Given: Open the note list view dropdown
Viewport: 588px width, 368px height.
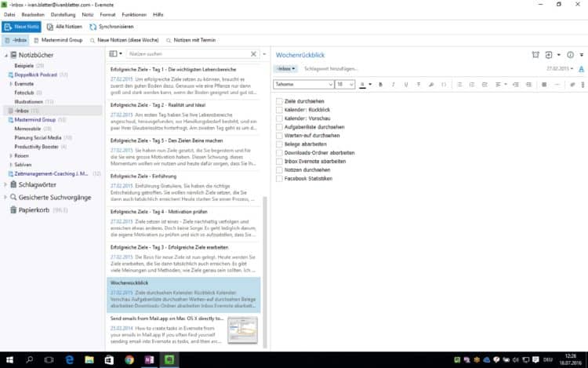Looking at the screenshot, I should (x=115, y=54).
